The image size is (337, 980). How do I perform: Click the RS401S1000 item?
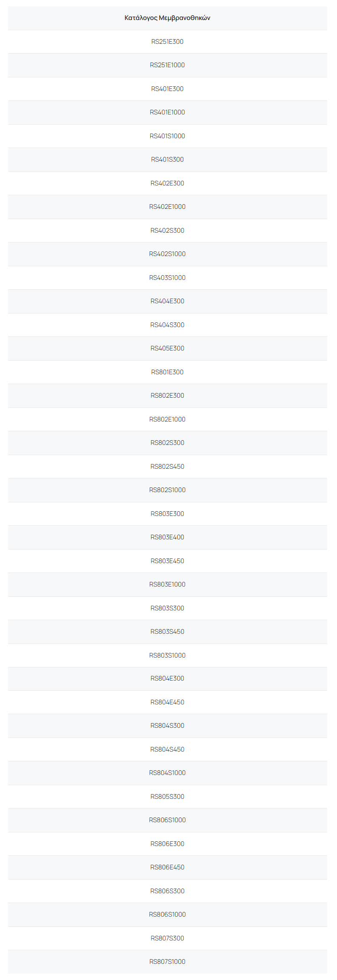point(167,136)
